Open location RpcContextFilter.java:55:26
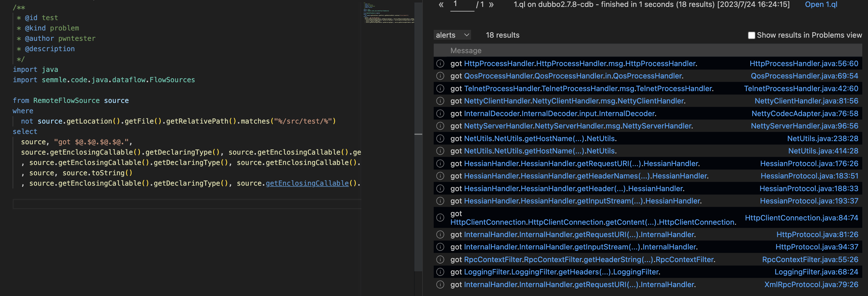This screenshot has width=868, height=296. tap(810, 259)
